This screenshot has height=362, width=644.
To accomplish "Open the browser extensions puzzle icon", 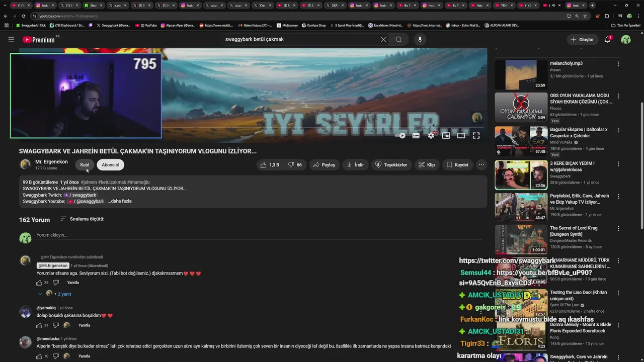I will pyautogui.click(x=606, y=16).
